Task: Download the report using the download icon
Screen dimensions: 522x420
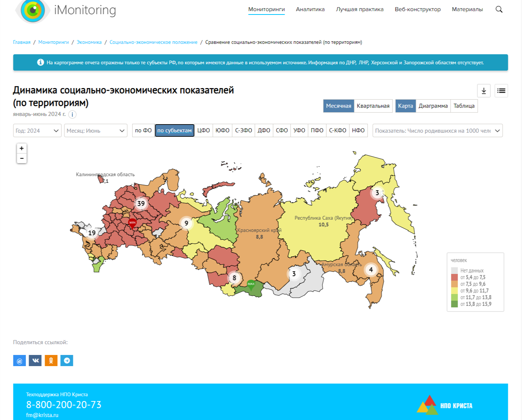Action: point(484,91)
